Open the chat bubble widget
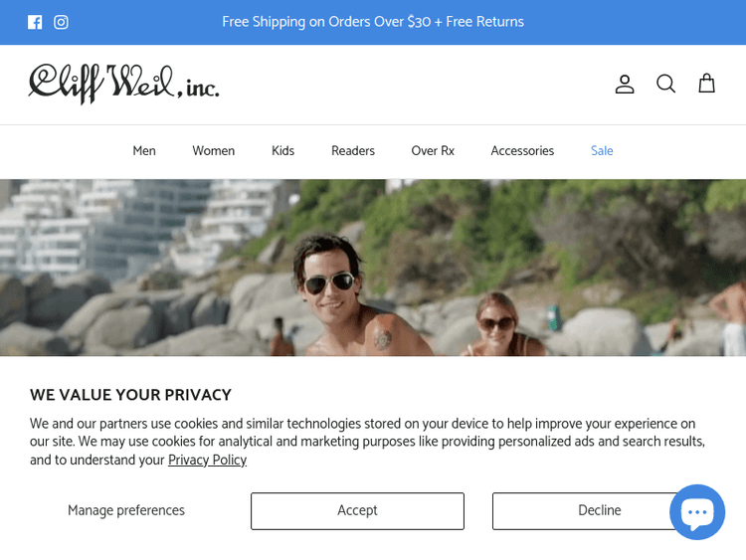 tap(697, 512)
